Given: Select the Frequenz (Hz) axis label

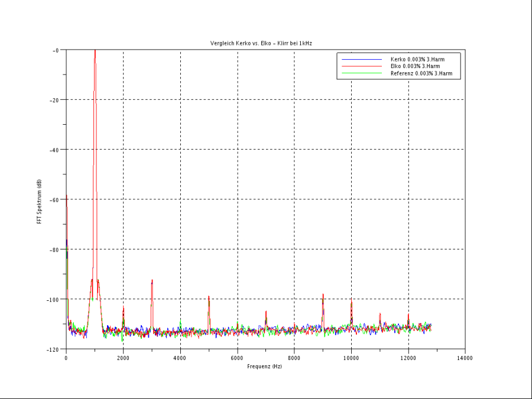Looking at the screenshot, I should point(265,365).
